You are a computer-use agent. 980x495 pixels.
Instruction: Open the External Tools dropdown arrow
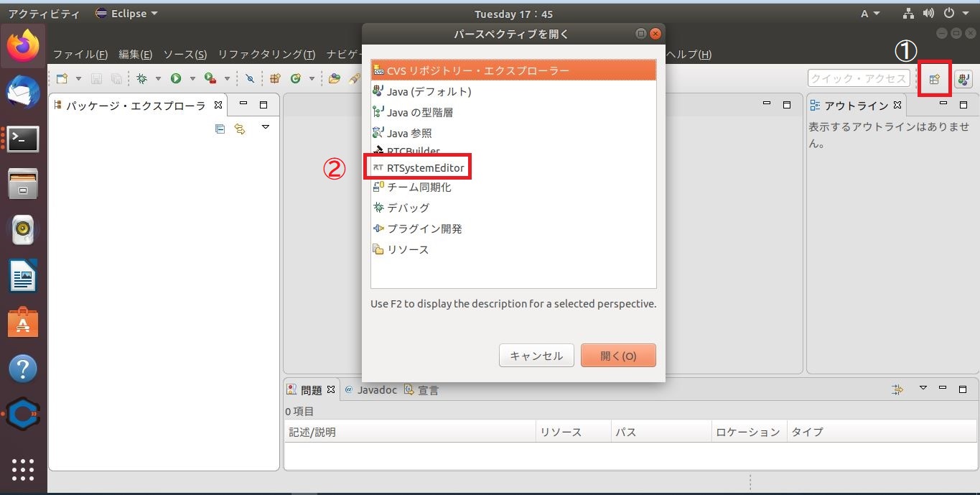pyautogui.click(x=227, y=78)
